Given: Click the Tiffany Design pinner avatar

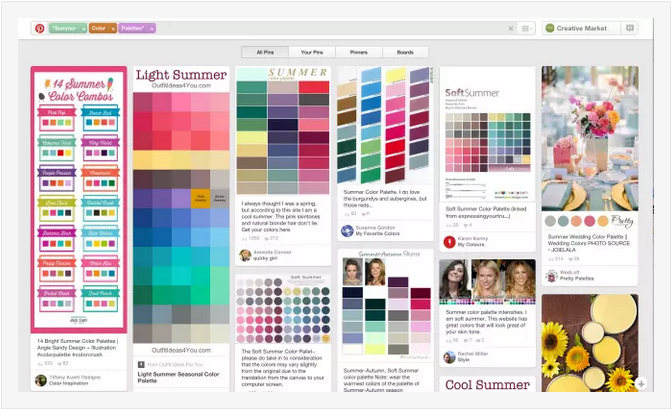Looking at the screenshot, I should pos(41,380).
